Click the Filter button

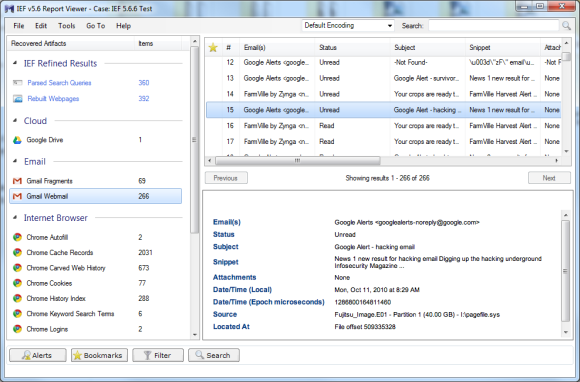click(158, 355)
